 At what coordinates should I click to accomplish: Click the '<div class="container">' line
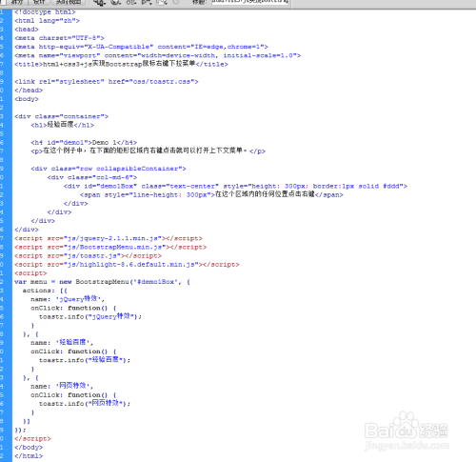tap(61, 116)
